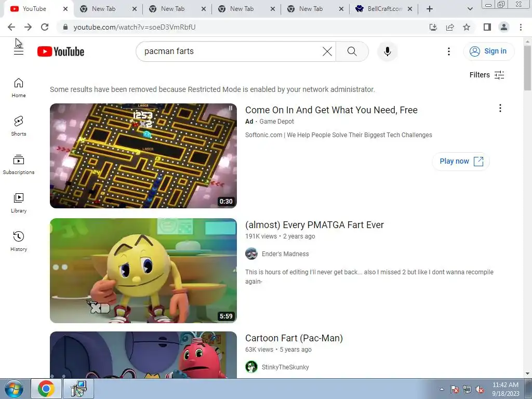
Task: Open Home in the sidebar
Action: click(19, 88)
